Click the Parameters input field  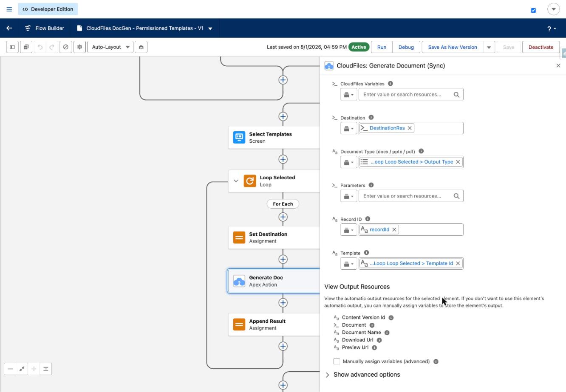(411, 196)
